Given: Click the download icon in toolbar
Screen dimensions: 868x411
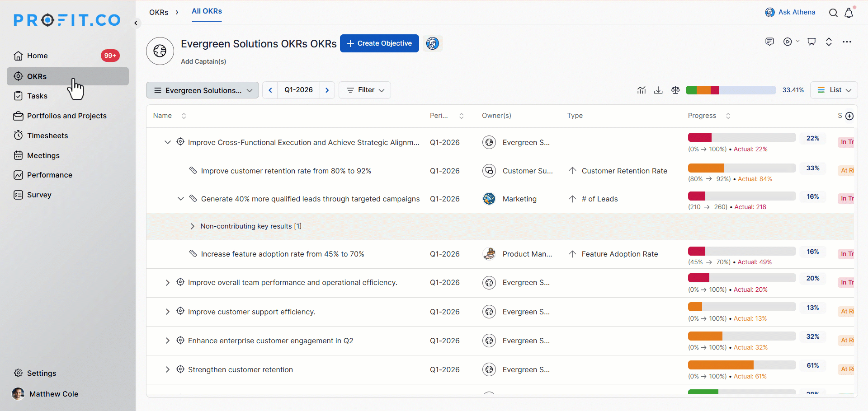Looking at the screenshot, I should click(x=658, y=90).
